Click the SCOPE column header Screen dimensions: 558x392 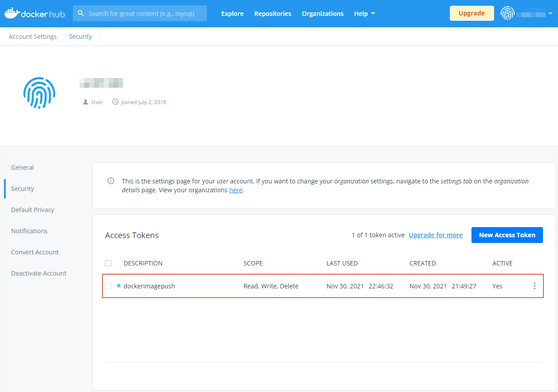253,263
